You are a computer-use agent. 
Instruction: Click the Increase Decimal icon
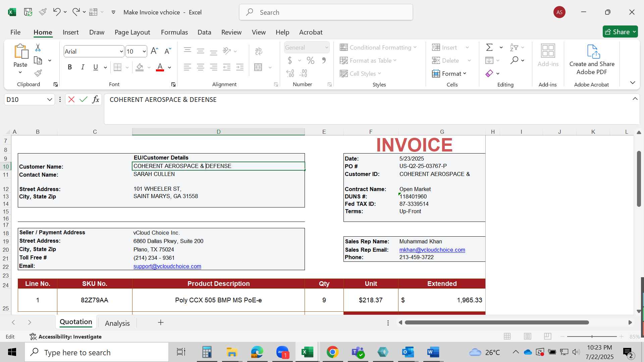[290, 73]
